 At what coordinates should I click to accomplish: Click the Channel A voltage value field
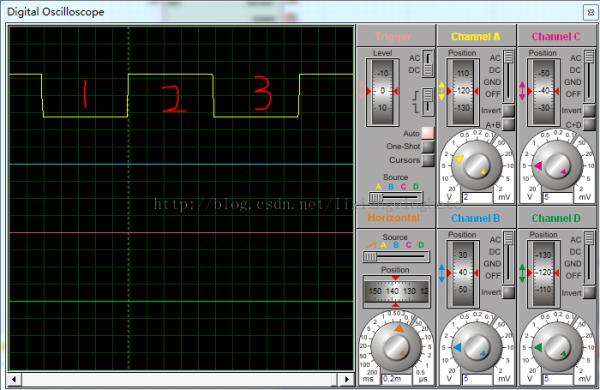(477, 197)
